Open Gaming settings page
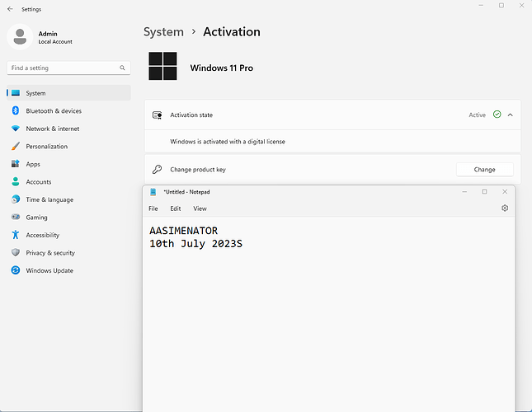This screenshot has height=412, width=532. pyautogui.click(x=69, y=218)
